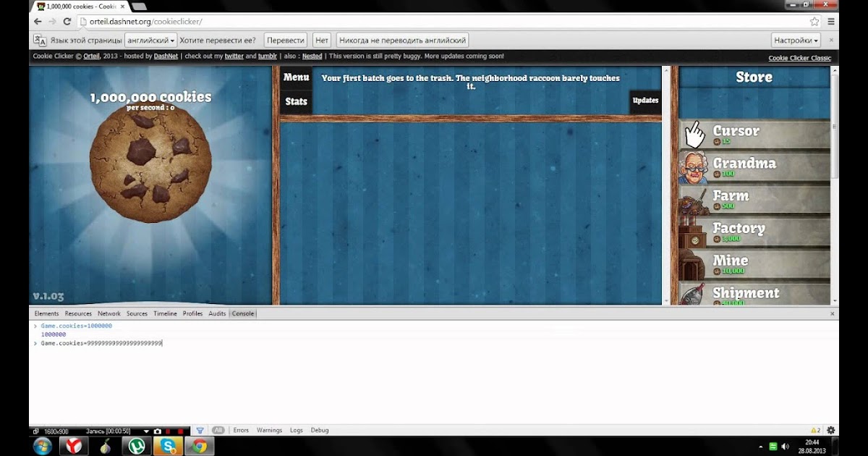Go back with the browser back arrow
868x456 pixels.
click(x=38, y=22)
